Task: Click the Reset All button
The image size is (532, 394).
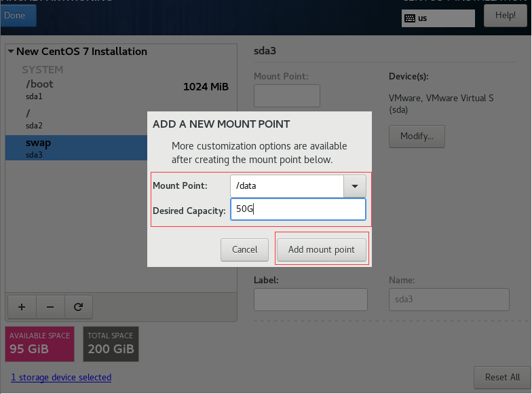Action: [x=502, y=378]
